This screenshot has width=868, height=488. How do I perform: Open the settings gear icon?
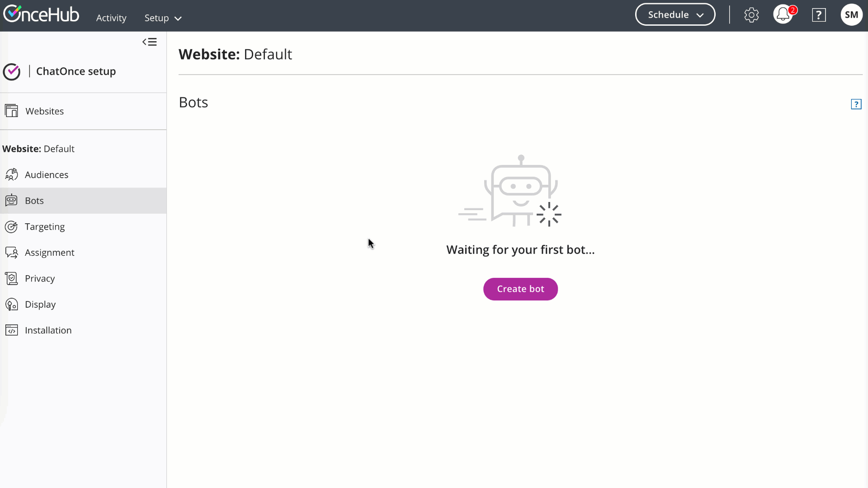point(751,15)
